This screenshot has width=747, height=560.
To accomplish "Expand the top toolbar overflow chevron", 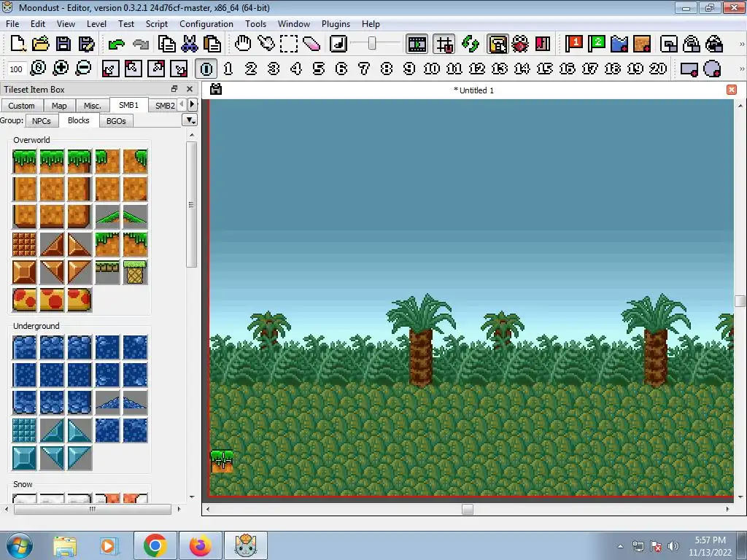I will [x=741, y=44].
